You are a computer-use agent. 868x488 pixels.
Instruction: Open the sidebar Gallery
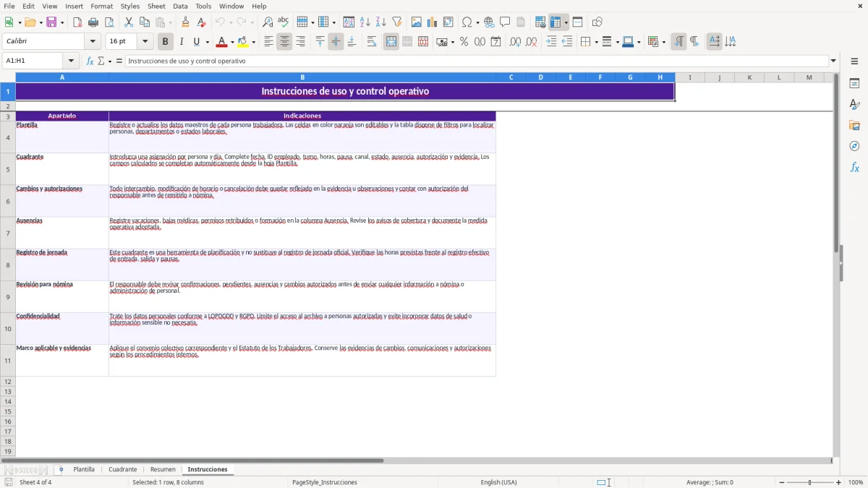(854, 126)
